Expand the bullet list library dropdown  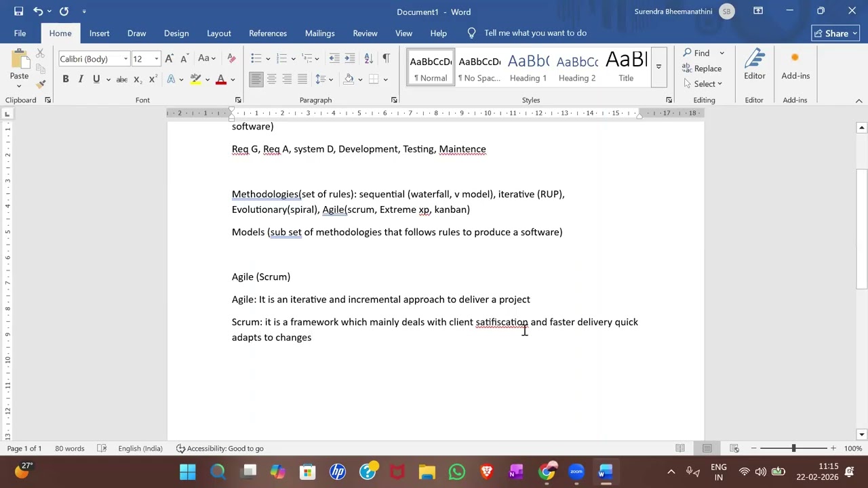pyautogui.click(x=268, y=59)
